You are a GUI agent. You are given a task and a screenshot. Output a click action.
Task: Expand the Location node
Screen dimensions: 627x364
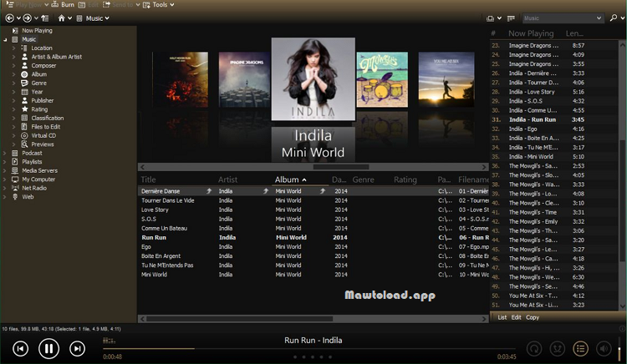13,48
